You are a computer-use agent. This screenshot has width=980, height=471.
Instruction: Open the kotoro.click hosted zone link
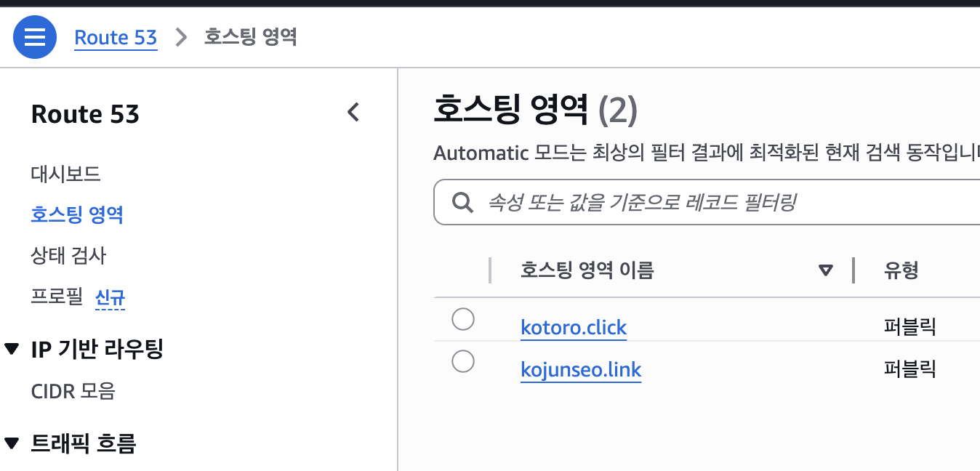[574, 328]
